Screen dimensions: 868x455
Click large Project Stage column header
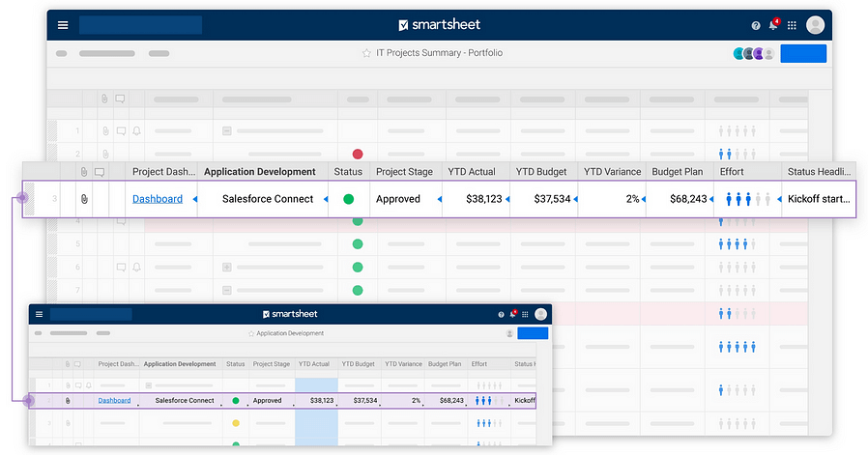(x=404, y=172)
